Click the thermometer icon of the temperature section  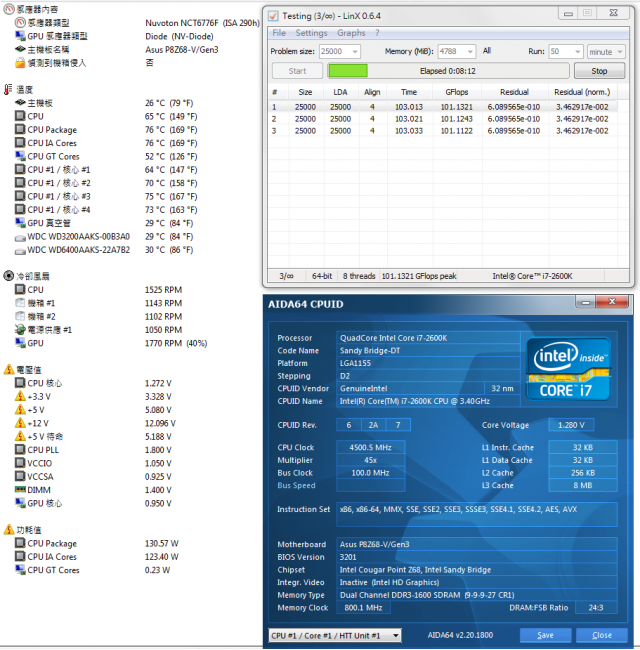[x=8, y=89]
